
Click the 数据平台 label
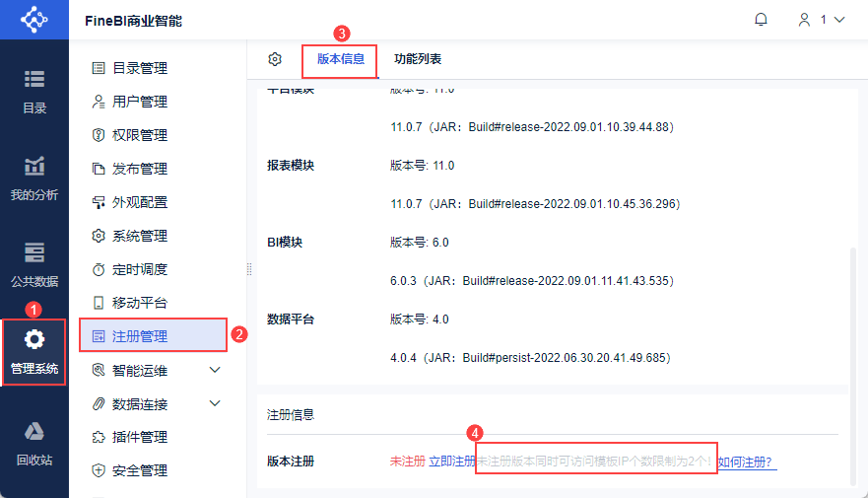click(291, 320)
